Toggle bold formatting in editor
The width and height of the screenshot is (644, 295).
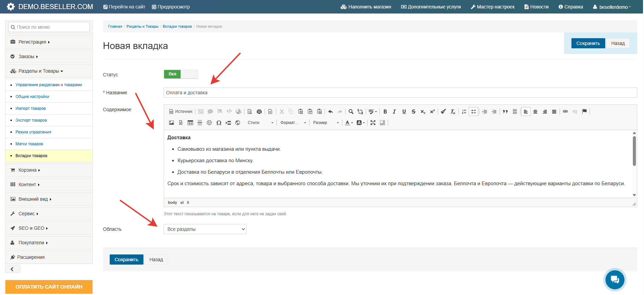click(x=385, y=112)
